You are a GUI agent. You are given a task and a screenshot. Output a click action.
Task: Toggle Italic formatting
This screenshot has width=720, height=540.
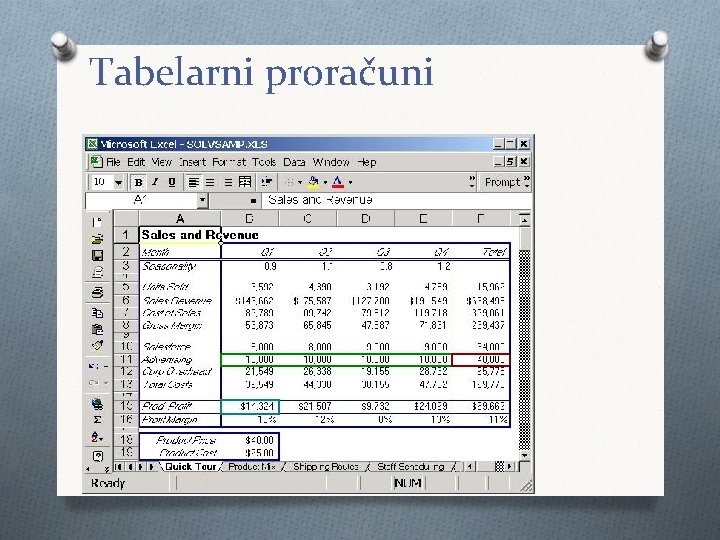point(155,182)
